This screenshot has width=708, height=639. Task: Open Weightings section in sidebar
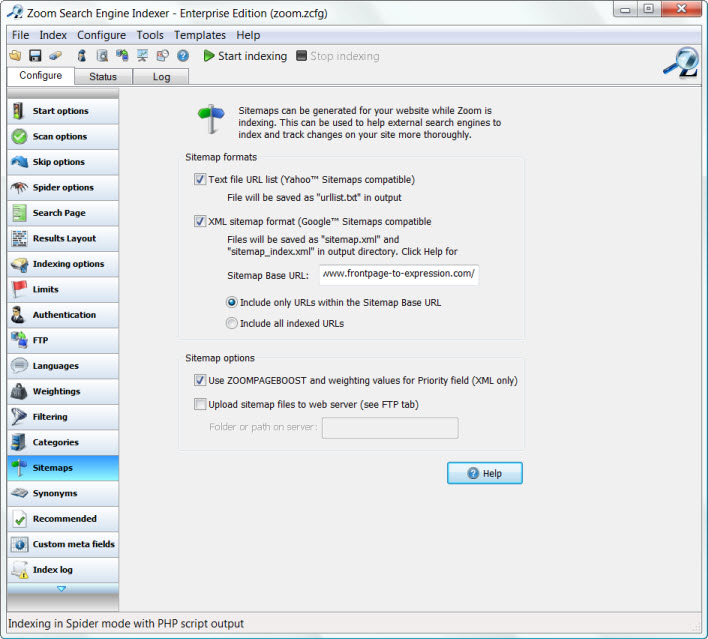pyautogui.click(x=63, y=392)
